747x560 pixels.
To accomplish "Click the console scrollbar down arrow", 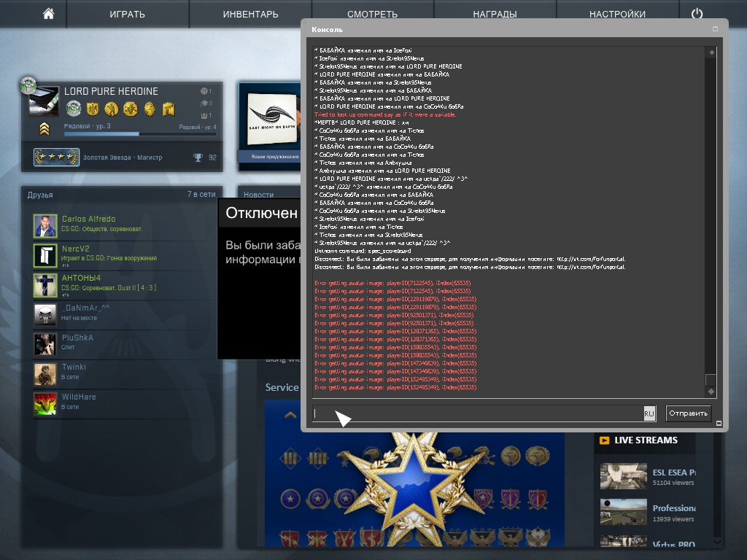I will (x=711, y=392).
